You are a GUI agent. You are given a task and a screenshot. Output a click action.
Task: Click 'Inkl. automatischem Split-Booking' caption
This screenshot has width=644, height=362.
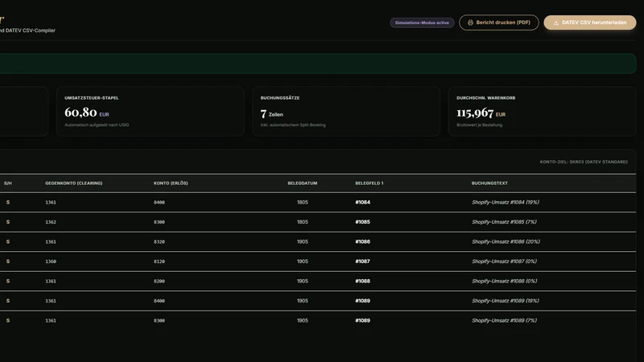pos(293,125)
